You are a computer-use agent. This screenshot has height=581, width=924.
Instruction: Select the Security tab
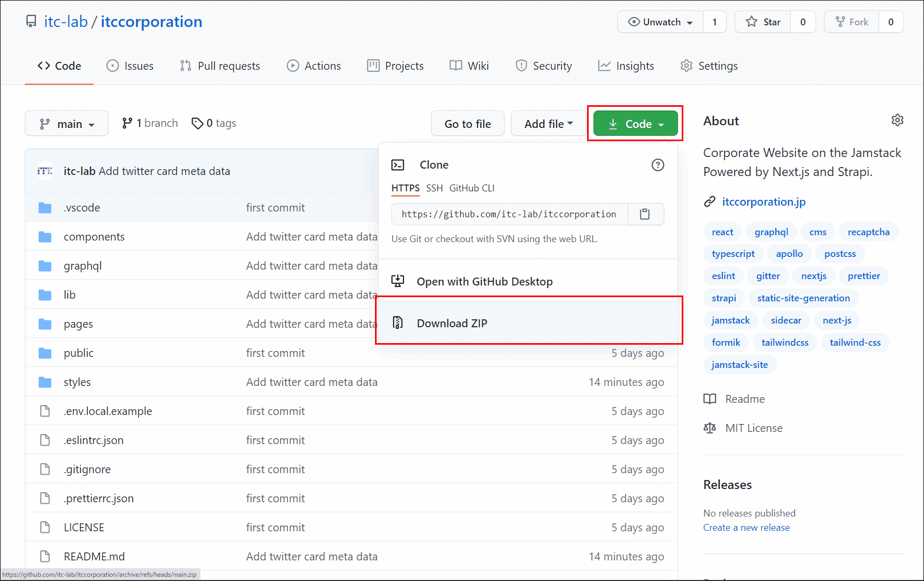(544, 66)
